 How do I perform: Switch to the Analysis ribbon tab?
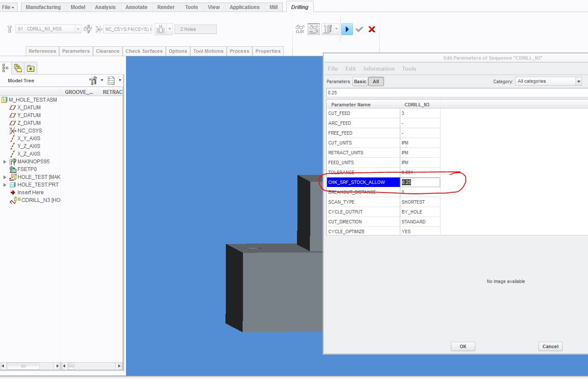click(x=105, y=7)
